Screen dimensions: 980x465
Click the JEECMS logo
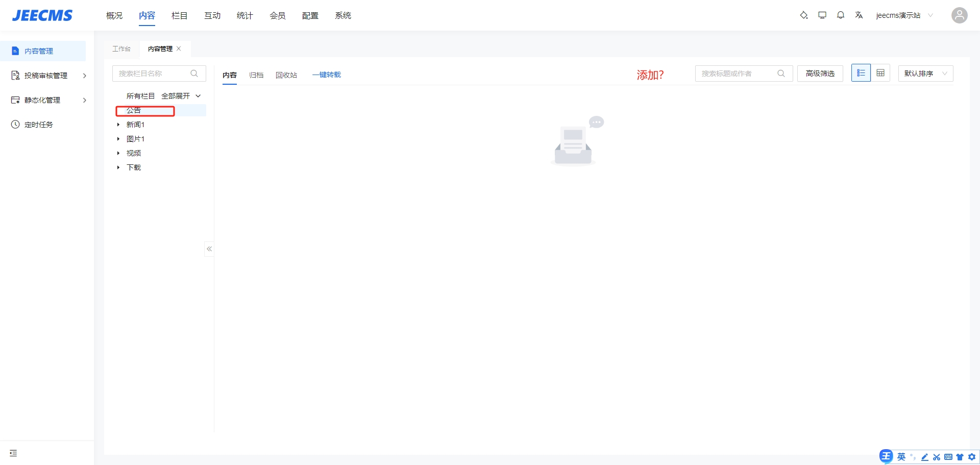tap(42, 15)
